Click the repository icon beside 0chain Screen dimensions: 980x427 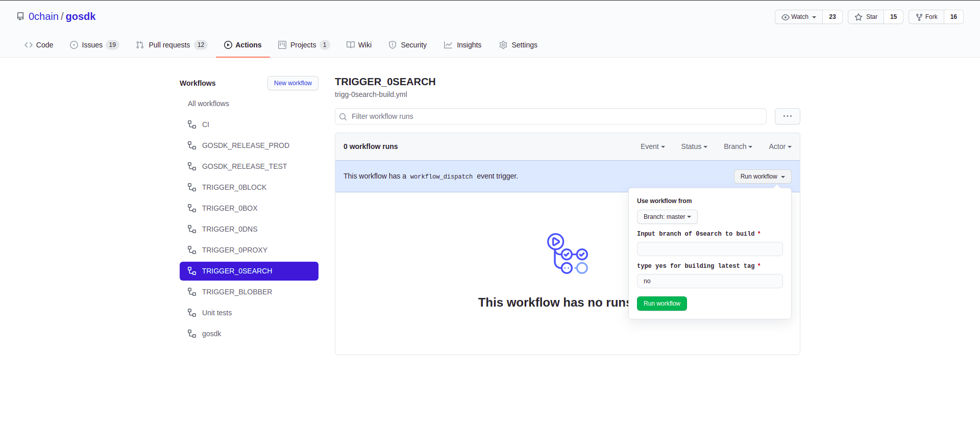click(20, 16)
